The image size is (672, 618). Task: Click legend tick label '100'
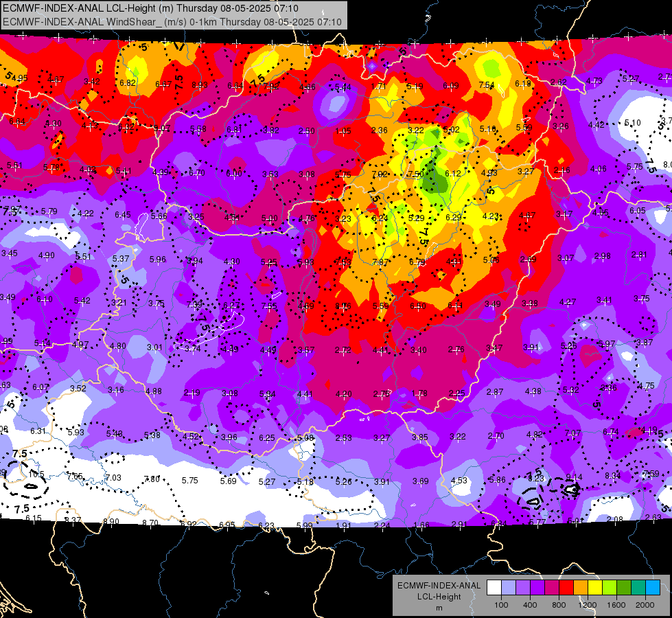coord(501,605)
